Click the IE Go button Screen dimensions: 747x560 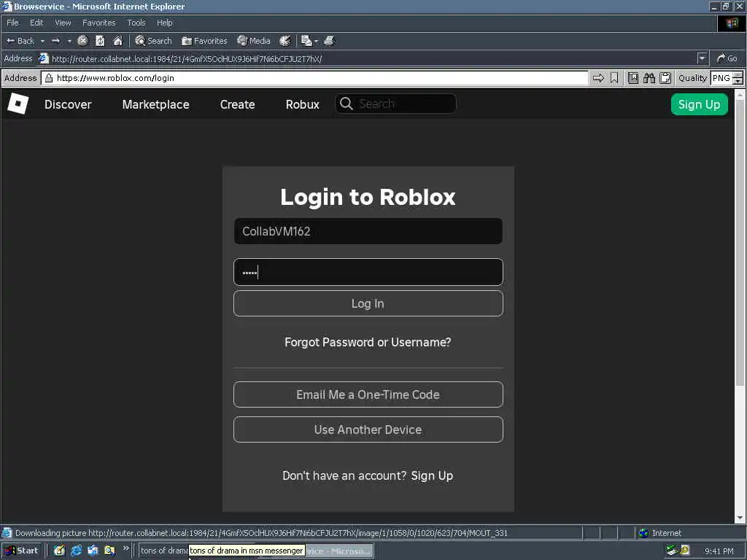click(727, 58)
